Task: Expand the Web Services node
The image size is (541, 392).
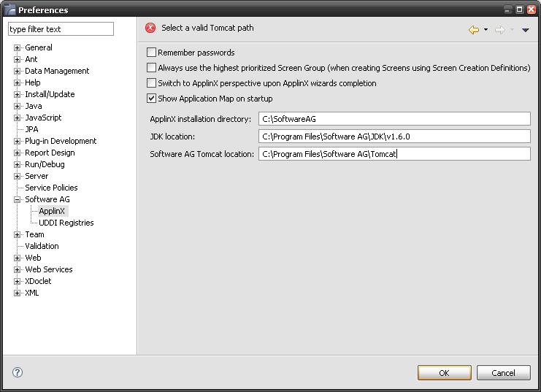Action: click(x=17, y=269)
